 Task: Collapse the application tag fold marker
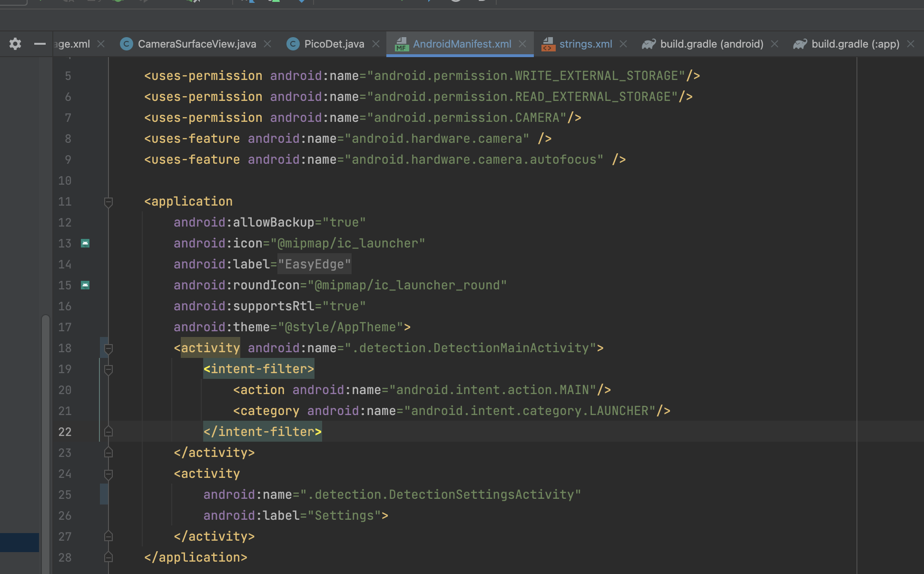click(x=108, y=202)
